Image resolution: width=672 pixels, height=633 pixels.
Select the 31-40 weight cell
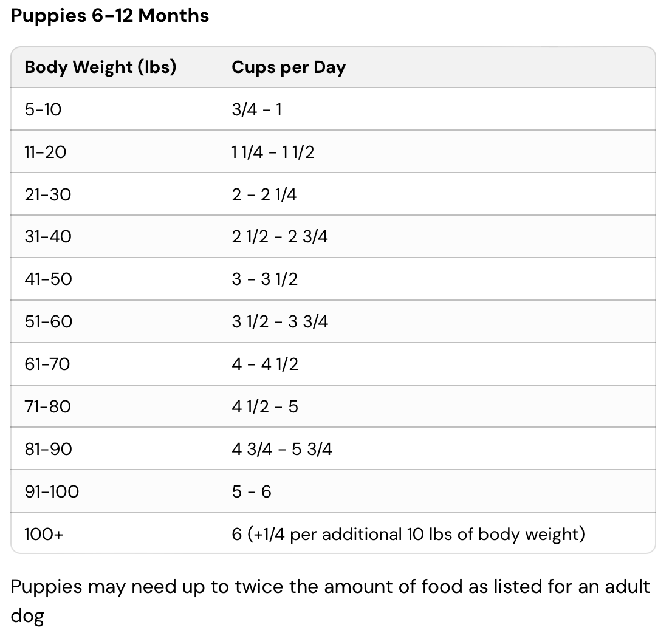click(x=48, y=236)
